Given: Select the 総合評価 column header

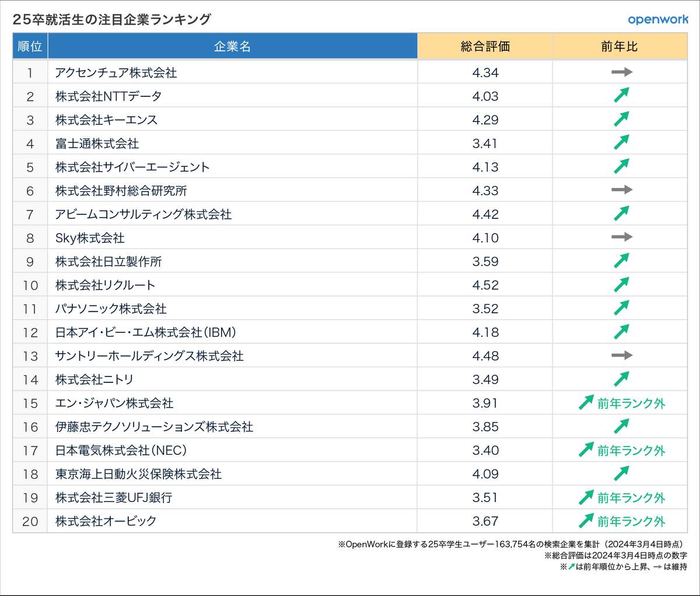Looking at the screenshot, I should tap(485, 47).
